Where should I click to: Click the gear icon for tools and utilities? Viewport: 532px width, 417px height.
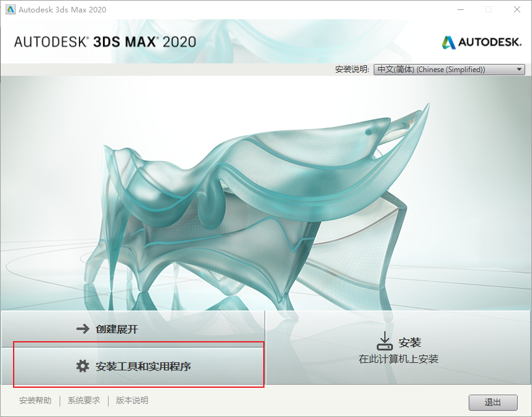83,366
